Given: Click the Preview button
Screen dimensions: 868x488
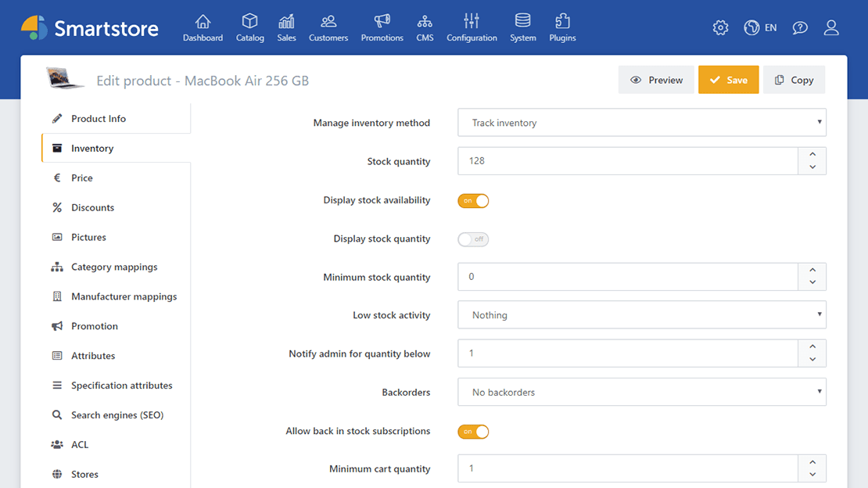Looking at the screenshot, I should click(x=656, y=79).
